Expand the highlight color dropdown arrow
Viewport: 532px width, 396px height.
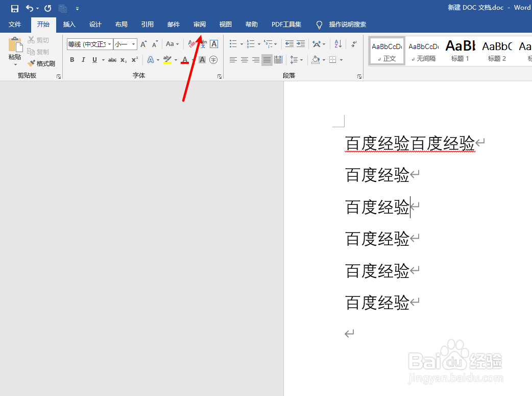[x=176, y=60]
